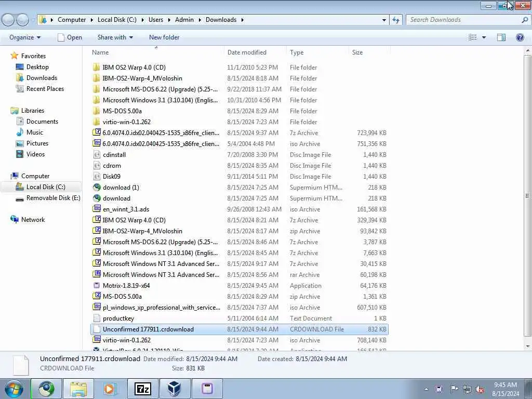Select the MS-DOS 5.00a folder

coord(239,111)
